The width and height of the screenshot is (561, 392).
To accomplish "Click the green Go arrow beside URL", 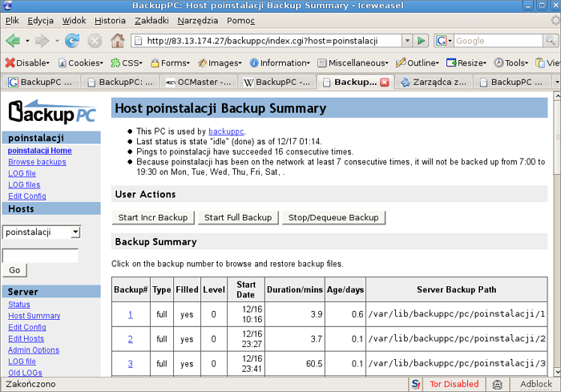I will [422, 40].
